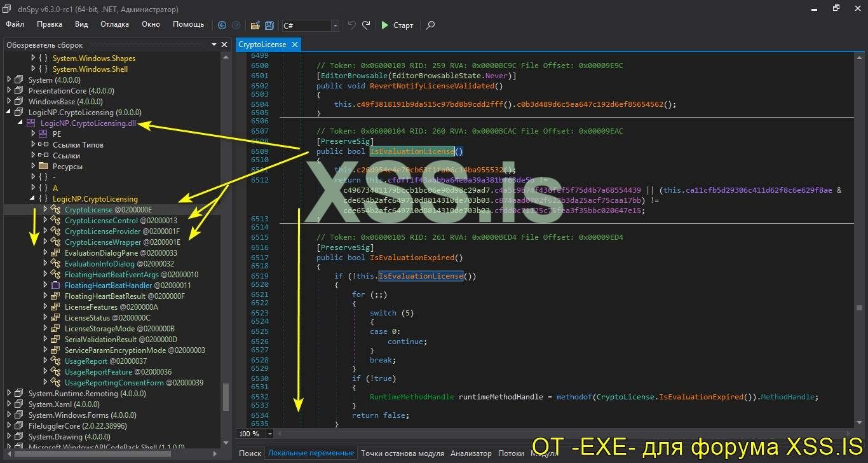Image resolution: width=868 pixels, height=463 pixels.
Task: Click the PE node icon
Action: pos(43,134)
